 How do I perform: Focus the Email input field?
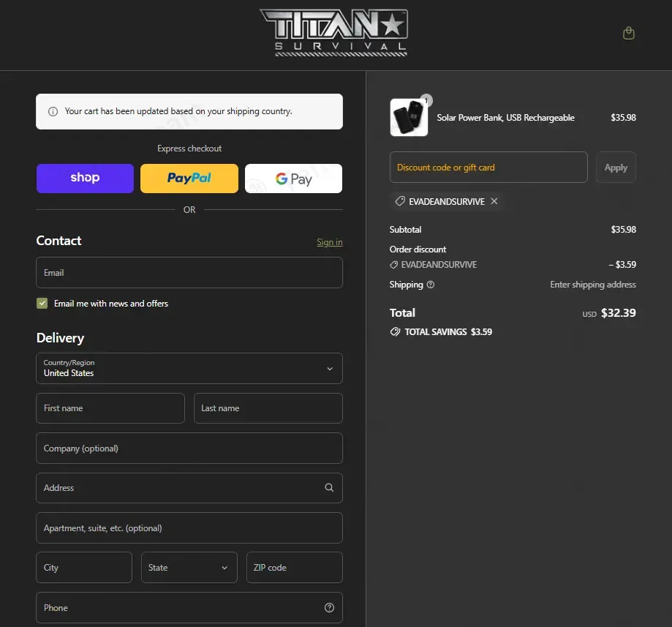(x=189, y=273)
